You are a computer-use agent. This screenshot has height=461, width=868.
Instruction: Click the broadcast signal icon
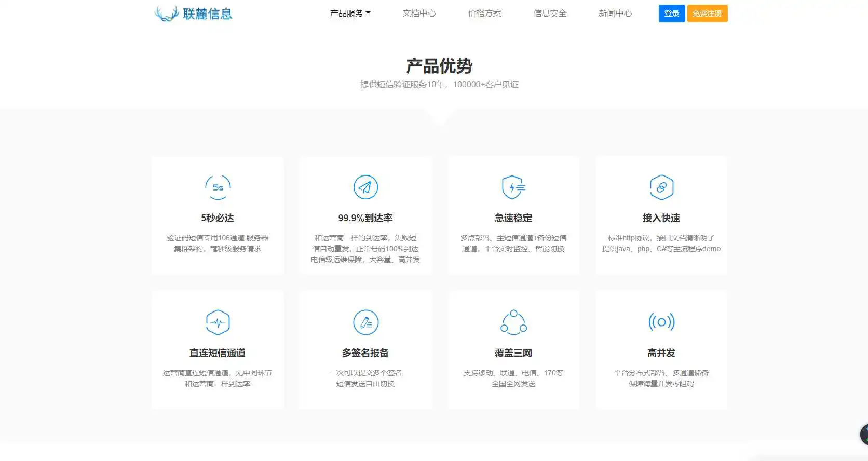click(661, 322)
